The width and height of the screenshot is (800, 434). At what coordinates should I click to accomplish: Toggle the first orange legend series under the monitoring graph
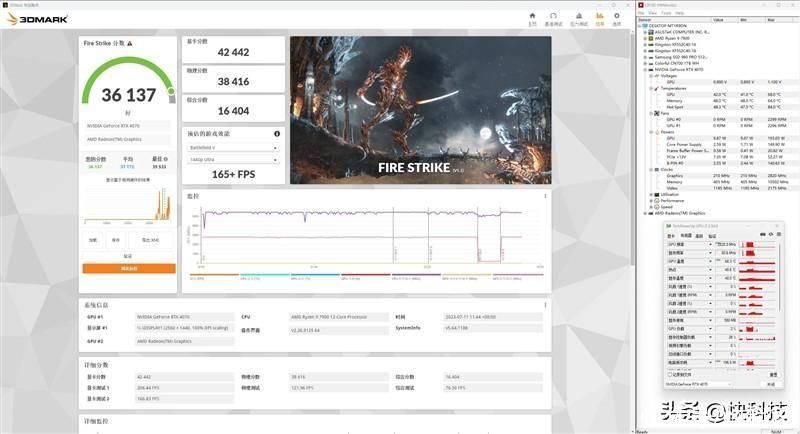click(x=213, y=276)
